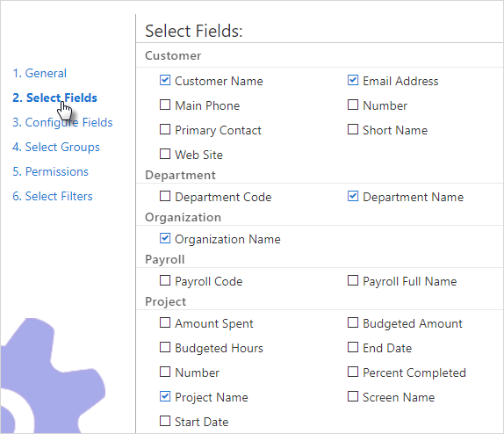Enable the Main Phone checkbox
Screen dimensions: 504x434
click(x=165, y=105)
